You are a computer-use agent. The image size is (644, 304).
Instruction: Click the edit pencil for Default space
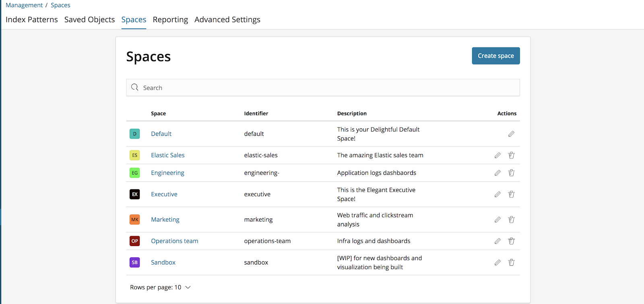pos(511,134)
